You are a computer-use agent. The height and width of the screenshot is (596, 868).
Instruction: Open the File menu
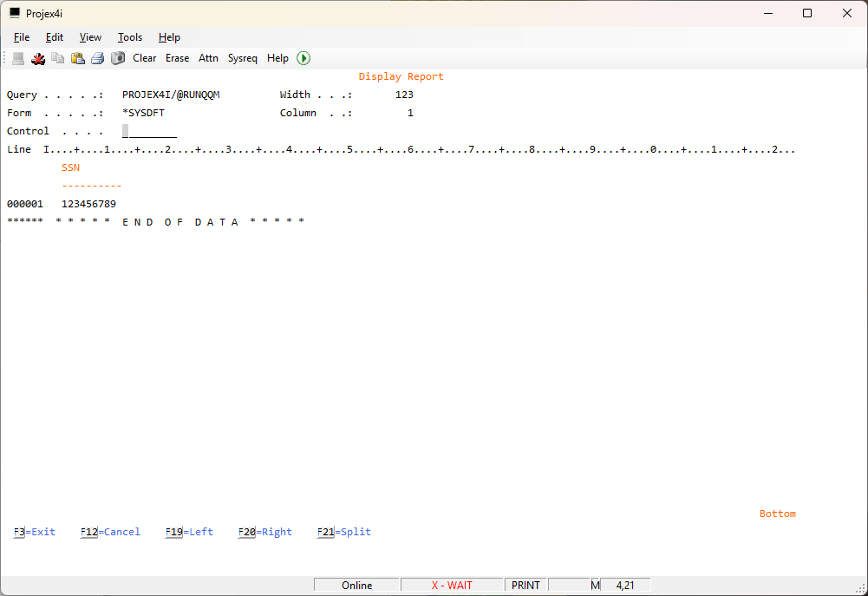pos(22,37)
